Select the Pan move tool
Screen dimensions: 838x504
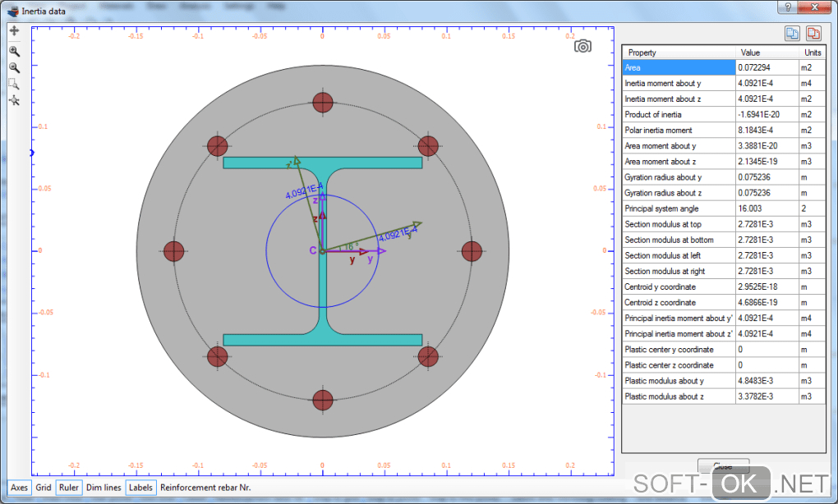tap(14, 31)
